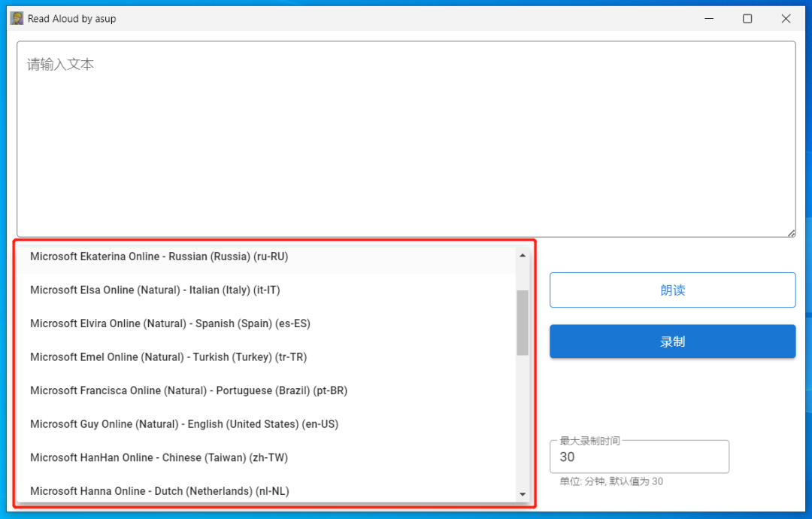Select Microsoft Francisca Online Portuguese voice
812x519 pixels.
[266, 390]
